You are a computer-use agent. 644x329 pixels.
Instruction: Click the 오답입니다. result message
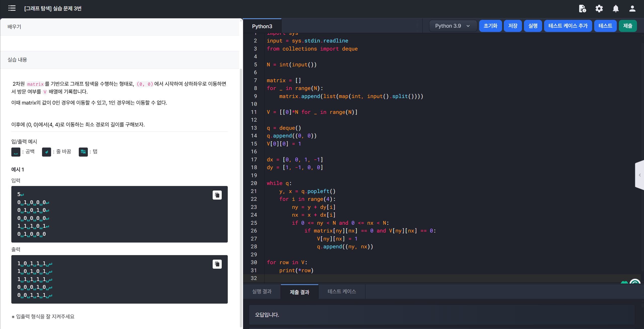pos(267,315)
